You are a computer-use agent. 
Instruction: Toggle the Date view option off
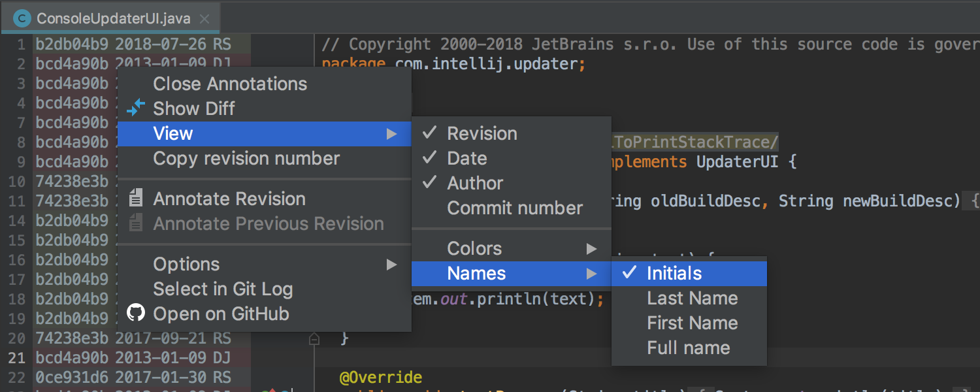tap(512, 158)
